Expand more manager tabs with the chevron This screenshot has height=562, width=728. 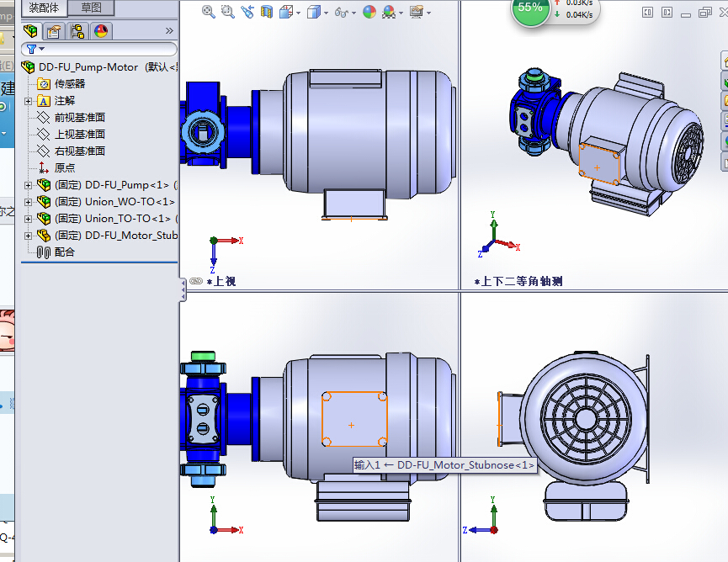[x=169, y=30]
